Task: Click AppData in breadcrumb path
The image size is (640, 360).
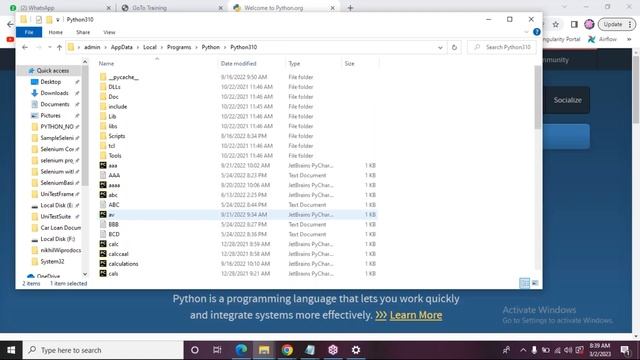Action: point(122,47)
